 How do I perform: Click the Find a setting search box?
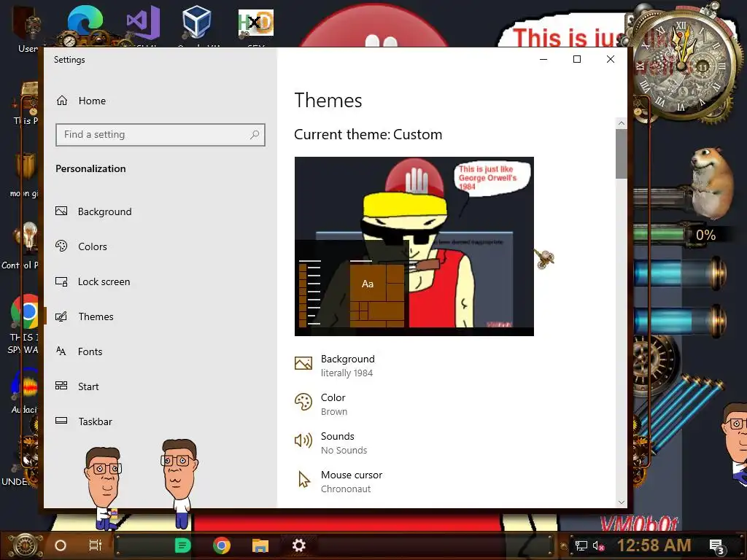click(x=160, y=135)
